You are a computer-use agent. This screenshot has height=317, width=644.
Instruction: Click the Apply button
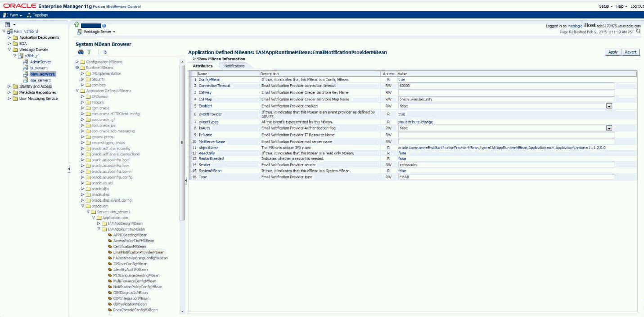tap(613, 52)
